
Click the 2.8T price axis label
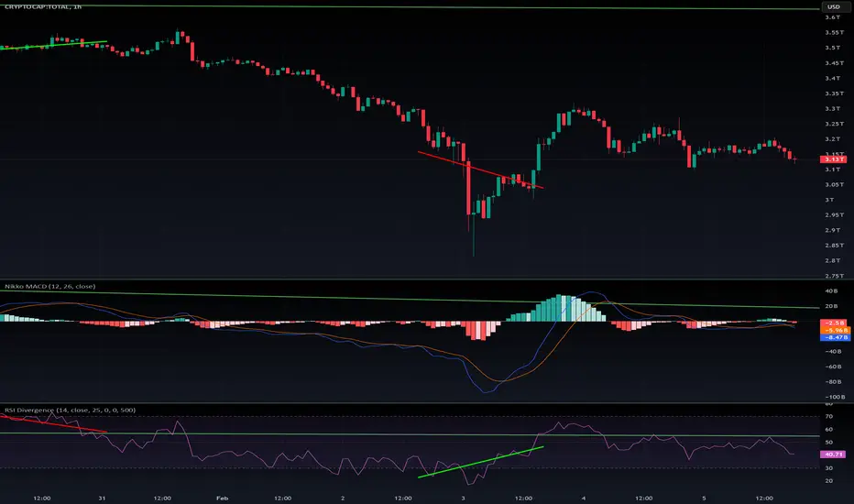[x=832, y=261]
